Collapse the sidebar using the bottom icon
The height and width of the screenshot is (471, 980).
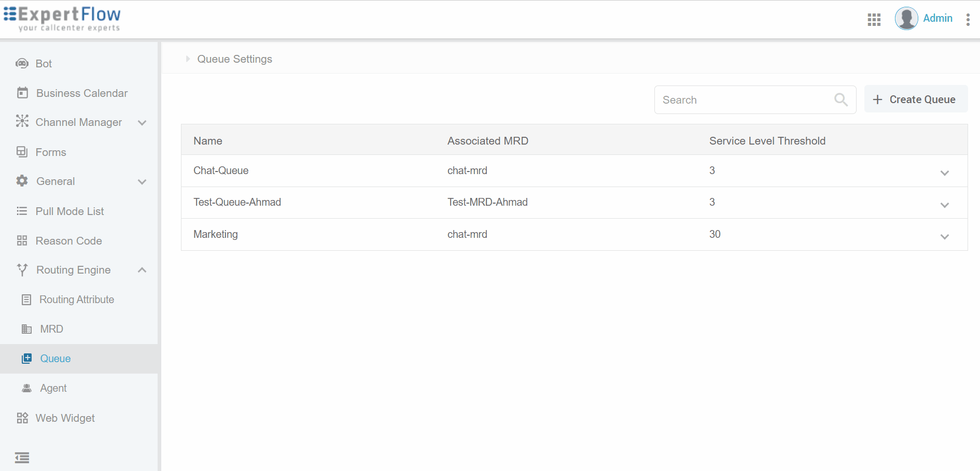pos(22,458)
